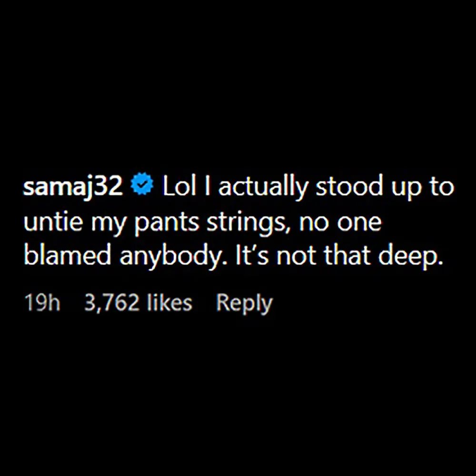The image size is (476, 476).
Task: Click the word "that" in the comment
Action: coord(349,257)
